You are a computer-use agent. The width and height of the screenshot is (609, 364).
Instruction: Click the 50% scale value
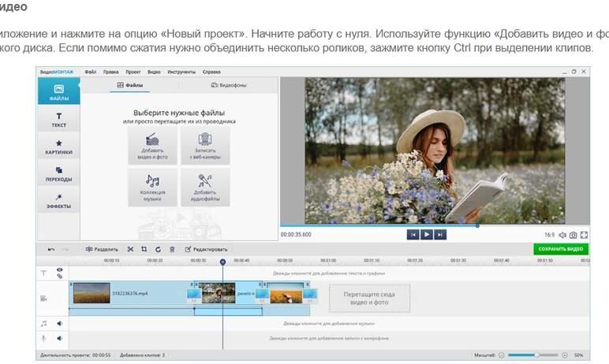point(579,355)
